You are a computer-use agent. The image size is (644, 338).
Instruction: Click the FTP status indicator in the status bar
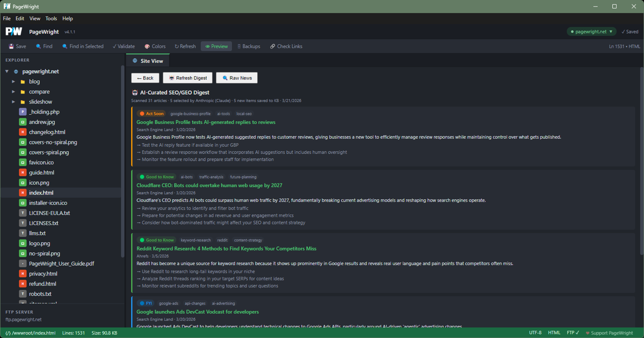(573, 332)
